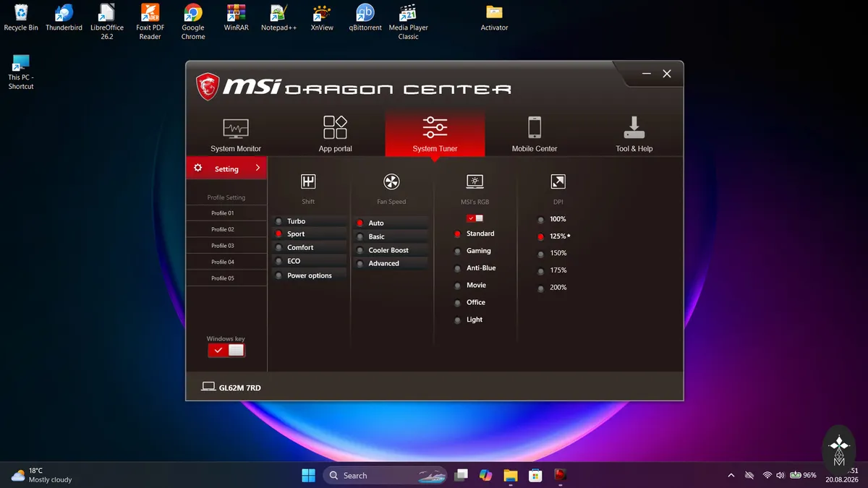Select Anti-Blue display mode
This screenshot has height=488, width=868.
click(475, 268)
